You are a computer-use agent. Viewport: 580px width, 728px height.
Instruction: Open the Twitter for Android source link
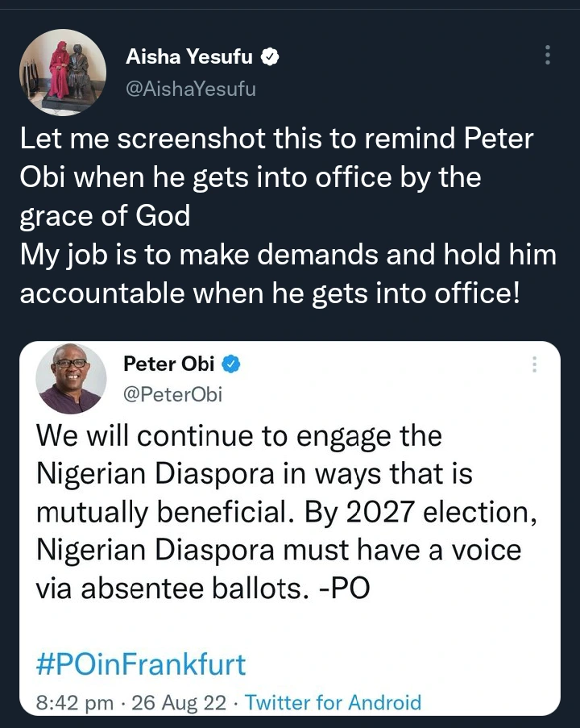point(333,702)
